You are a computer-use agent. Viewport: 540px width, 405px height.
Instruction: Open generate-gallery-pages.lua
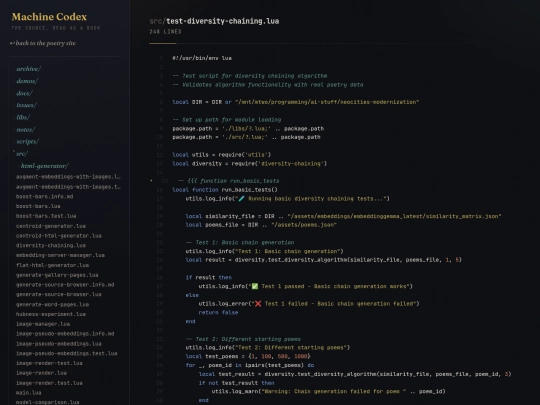pos(57,275)
